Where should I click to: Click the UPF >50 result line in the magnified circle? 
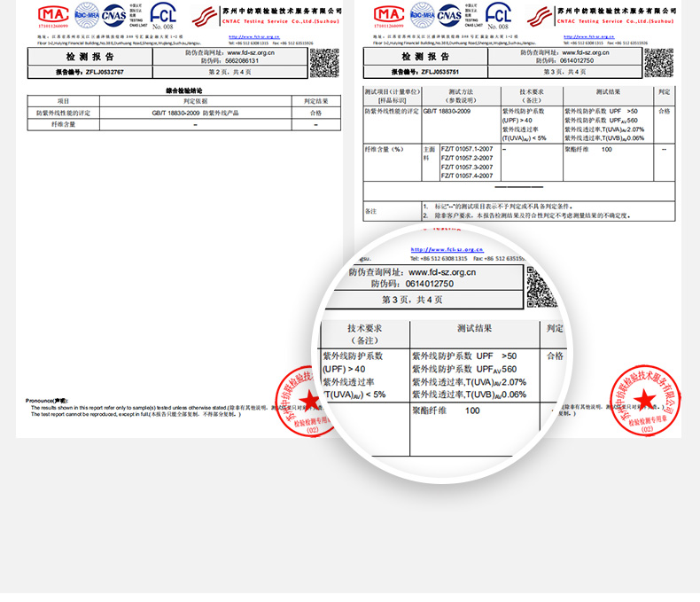click(464, 356)
